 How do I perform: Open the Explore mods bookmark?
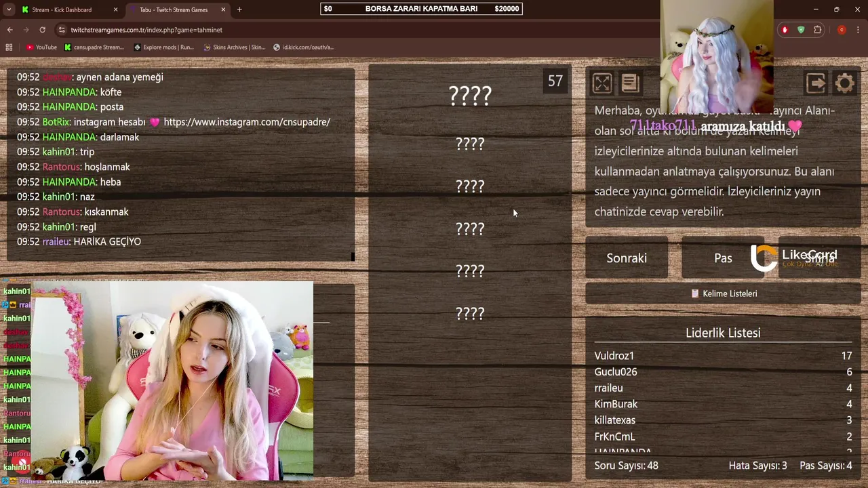pos(164,47)
